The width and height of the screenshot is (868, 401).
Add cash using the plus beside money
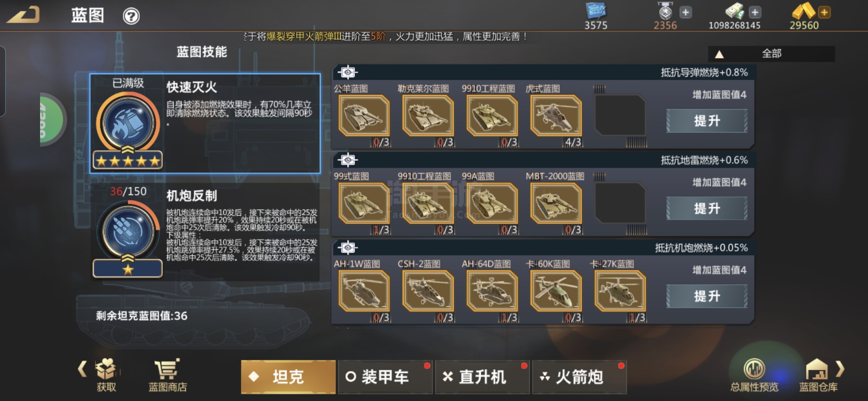(754, 12)
